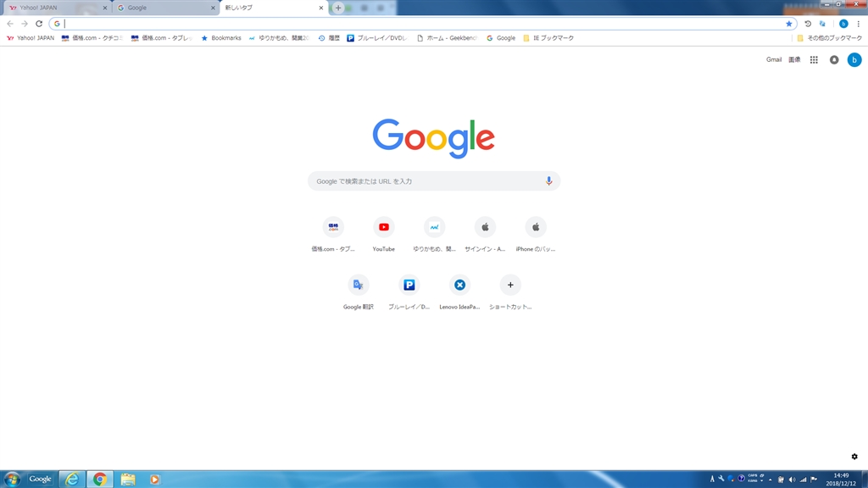Image resolution: width=868 pixels, height=488 pixels.
Task: Click the profile avatar in Chrome toolbar
Action: pyautogui.click(x=843, y=24)
